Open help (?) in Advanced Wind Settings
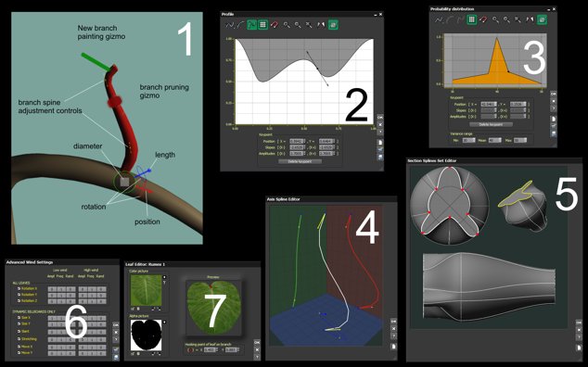The height and width of the screenshot is (367, 588). point(116,339)
